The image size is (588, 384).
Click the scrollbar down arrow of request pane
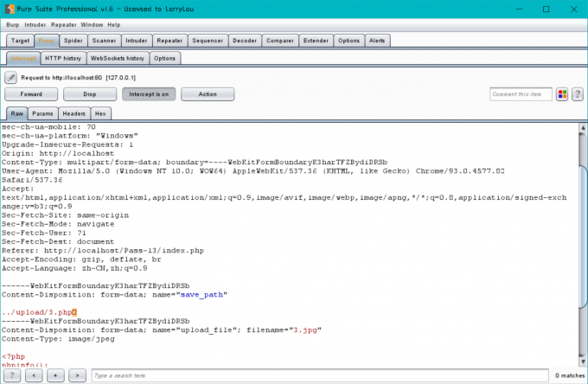[583, 362]
